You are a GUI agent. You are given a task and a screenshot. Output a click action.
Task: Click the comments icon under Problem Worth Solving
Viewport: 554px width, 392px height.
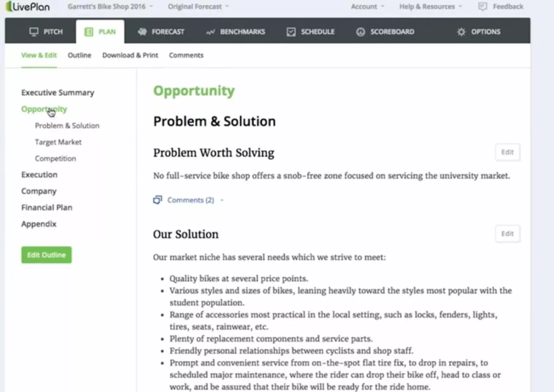157,200
